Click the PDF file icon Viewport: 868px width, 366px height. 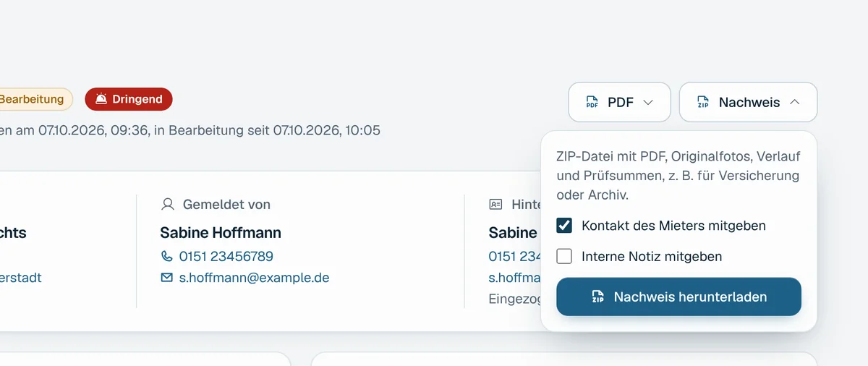pyautogui.click(x=592, y=102)
